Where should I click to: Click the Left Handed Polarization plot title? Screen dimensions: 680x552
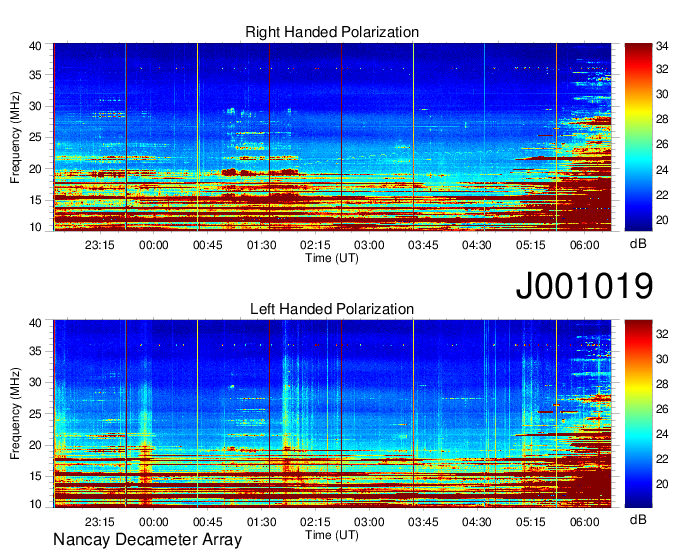point(332,309)
